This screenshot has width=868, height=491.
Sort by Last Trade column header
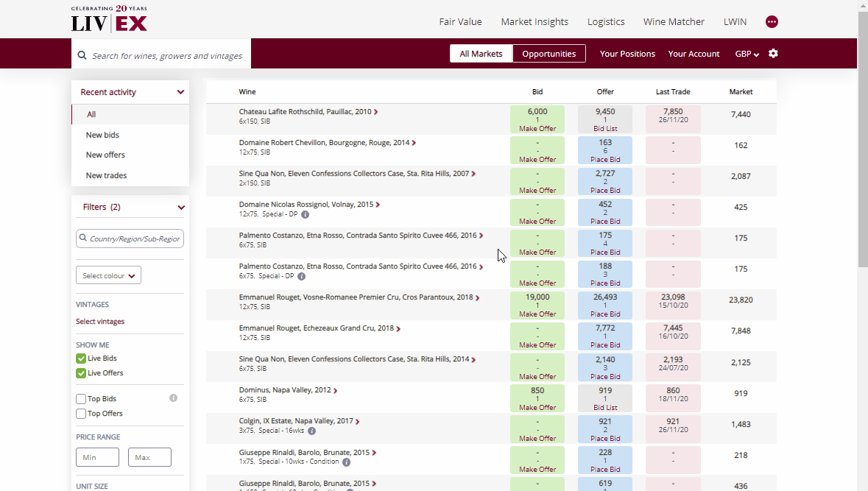(x=673, y=92)
